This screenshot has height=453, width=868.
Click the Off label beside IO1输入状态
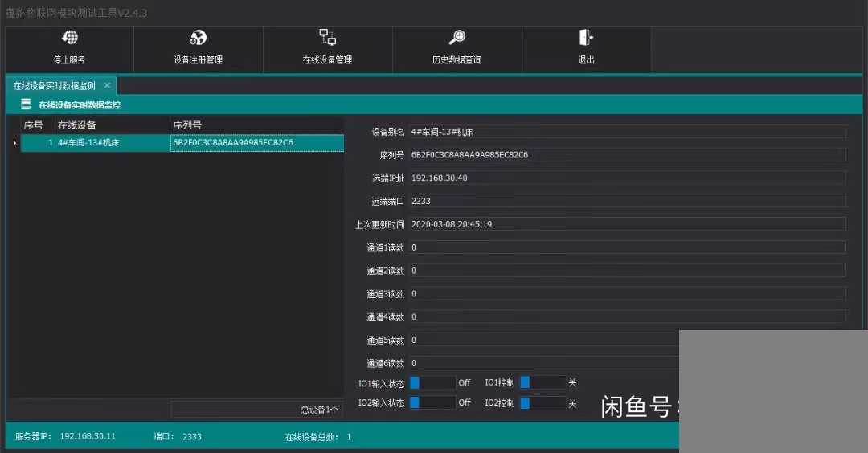tap(464, 383)
